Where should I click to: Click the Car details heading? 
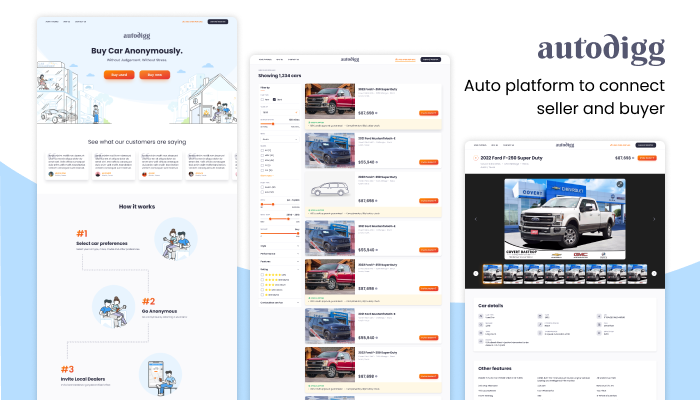pyautogui.click(x=491, y=306)
